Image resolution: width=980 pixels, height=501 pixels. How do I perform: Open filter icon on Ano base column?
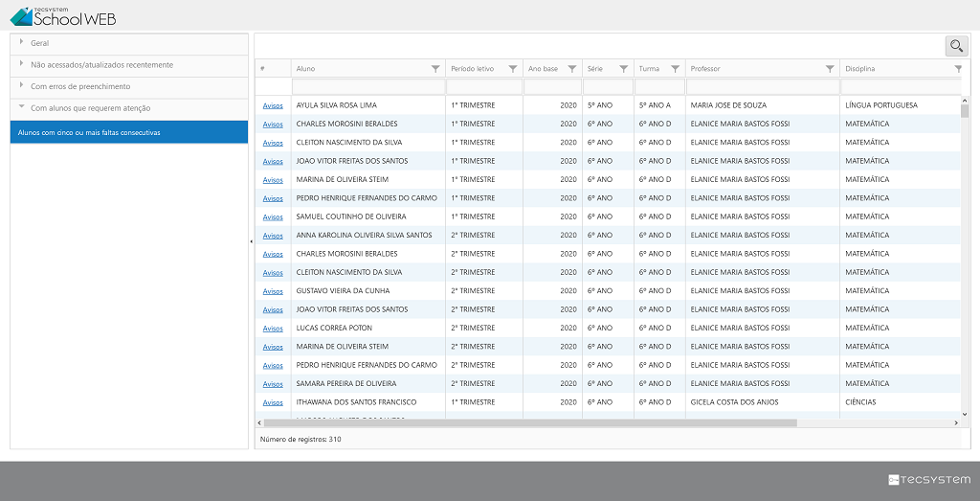coord(572,69)
